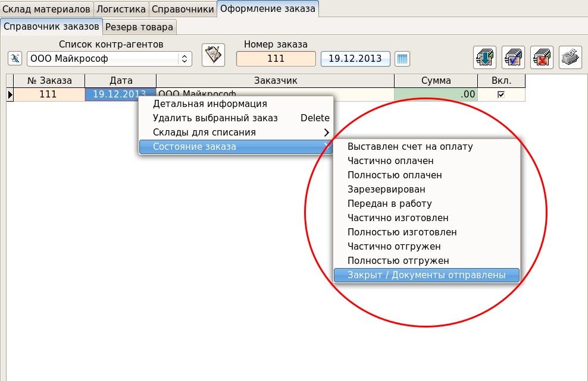This screenshot has width=588, height=381.
Task: Click the Вкл. column header
Action: tap(501, 81)
